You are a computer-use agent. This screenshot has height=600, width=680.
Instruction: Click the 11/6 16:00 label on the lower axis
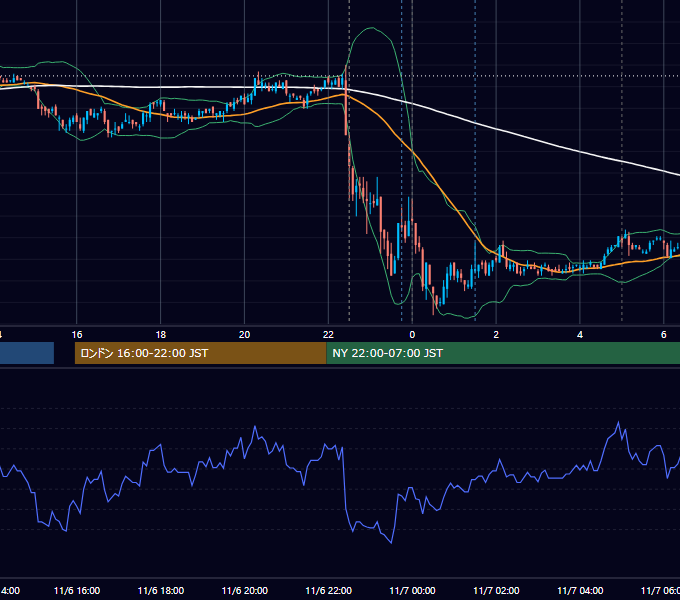[77, 590]
